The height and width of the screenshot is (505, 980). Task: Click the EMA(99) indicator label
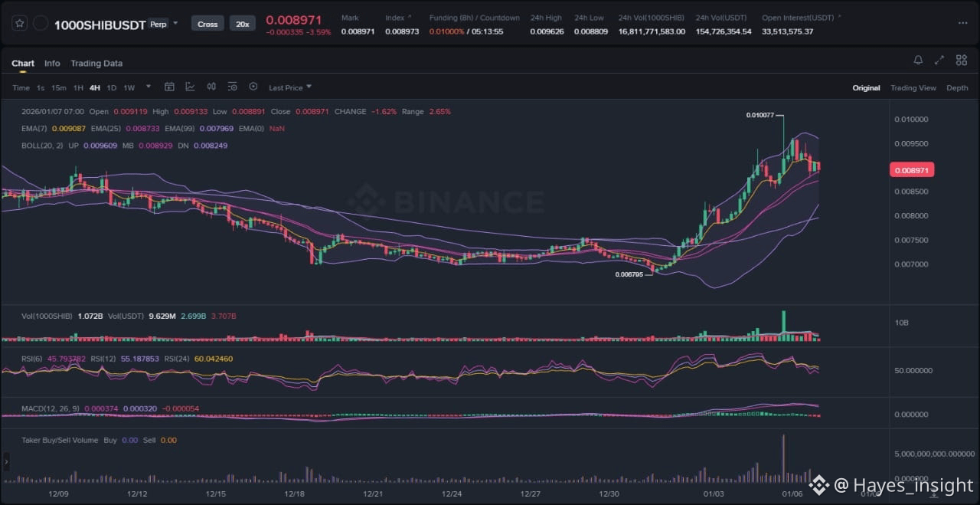(x=181, y=128)
